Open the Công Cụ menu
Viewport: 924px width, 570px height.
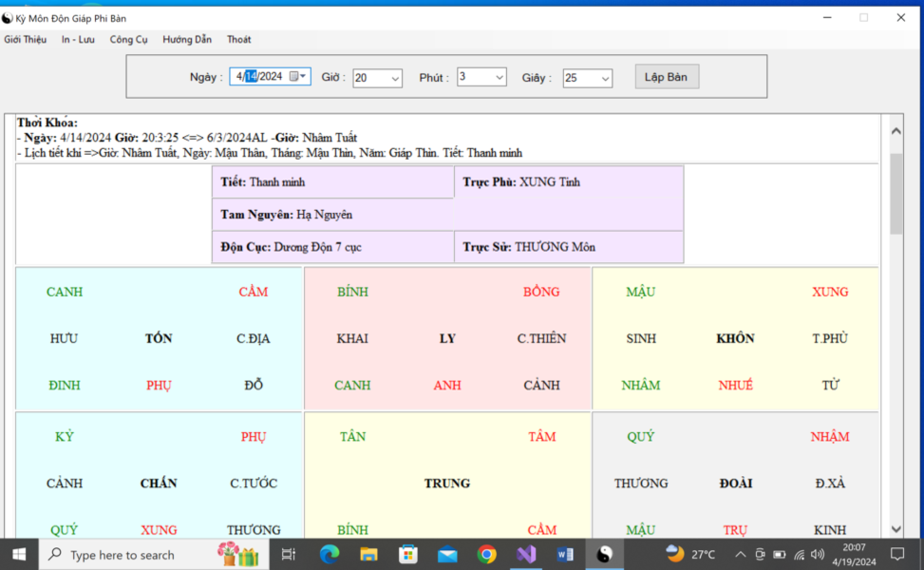tap(128, 40)
